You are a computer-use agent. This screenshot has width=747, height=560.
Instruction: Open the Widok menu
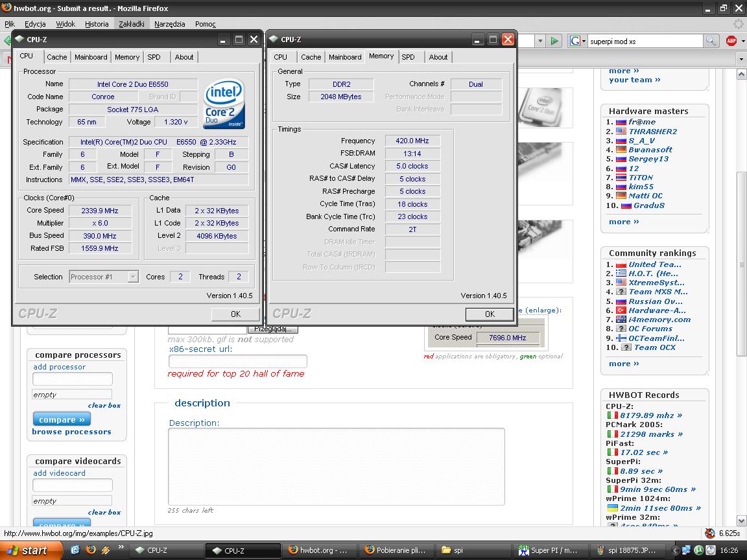coord(65,24)
